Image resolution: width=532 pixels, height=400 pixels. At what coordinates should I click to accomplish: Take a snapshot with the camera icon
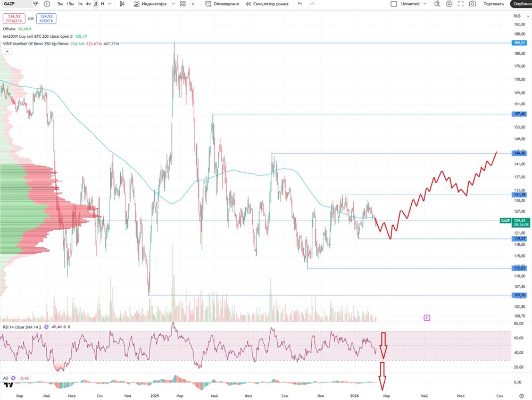pyautogui.click(x=472, y=4)
